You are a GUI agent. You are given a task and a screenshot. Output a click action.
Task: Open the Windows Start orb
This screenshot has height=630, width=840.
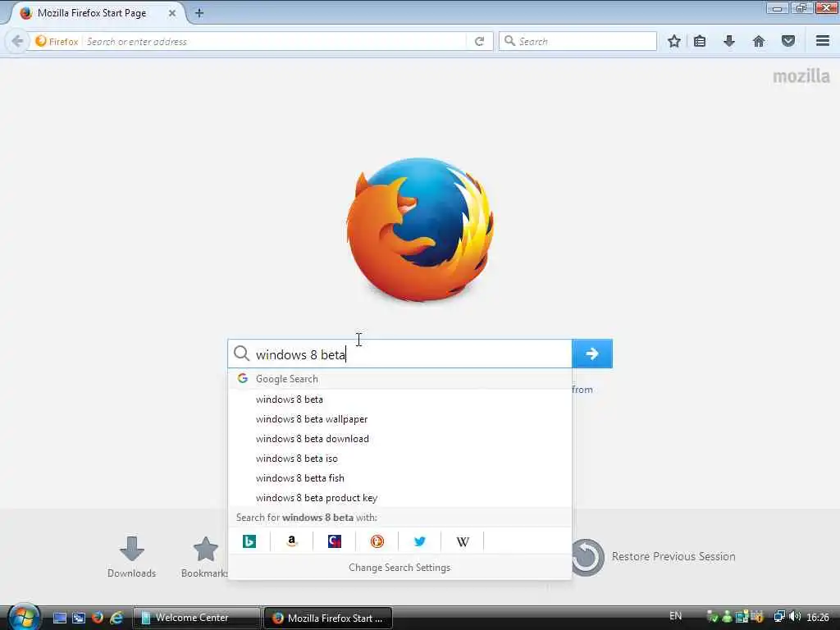[x=23, y=617]
